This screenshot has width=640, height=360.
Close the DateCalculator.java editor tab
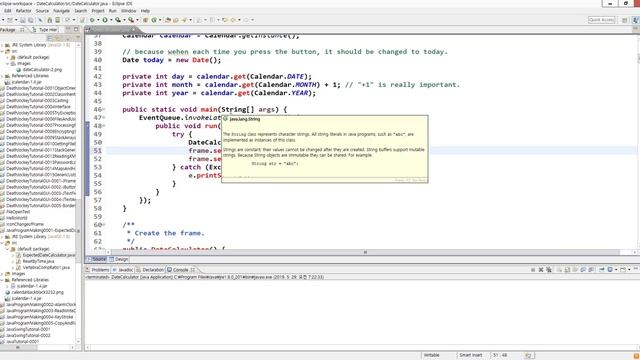(133, 29)
